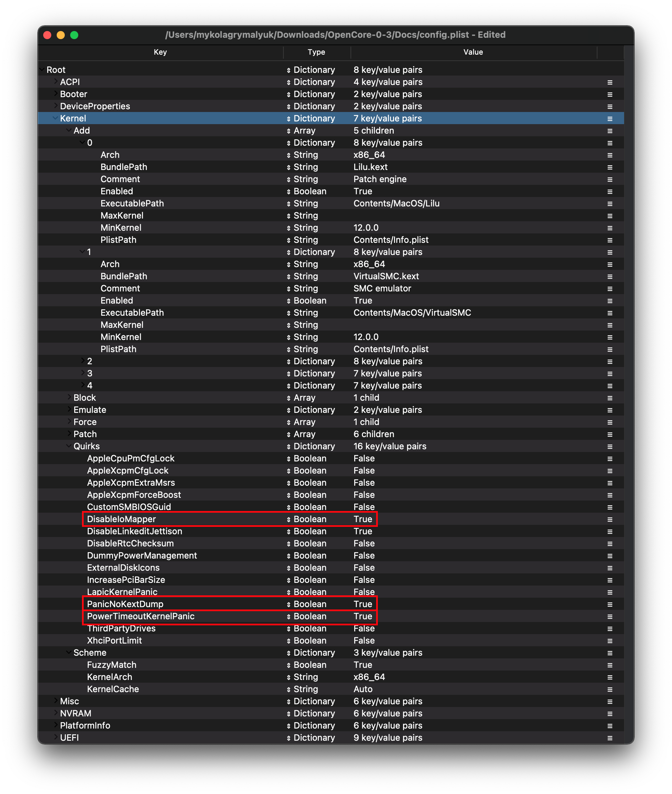The height and width of the screenshot is (794, 672).
Task: Click the hamburger icon on DisableIoMapper row
Action: [x=610, y=519]
